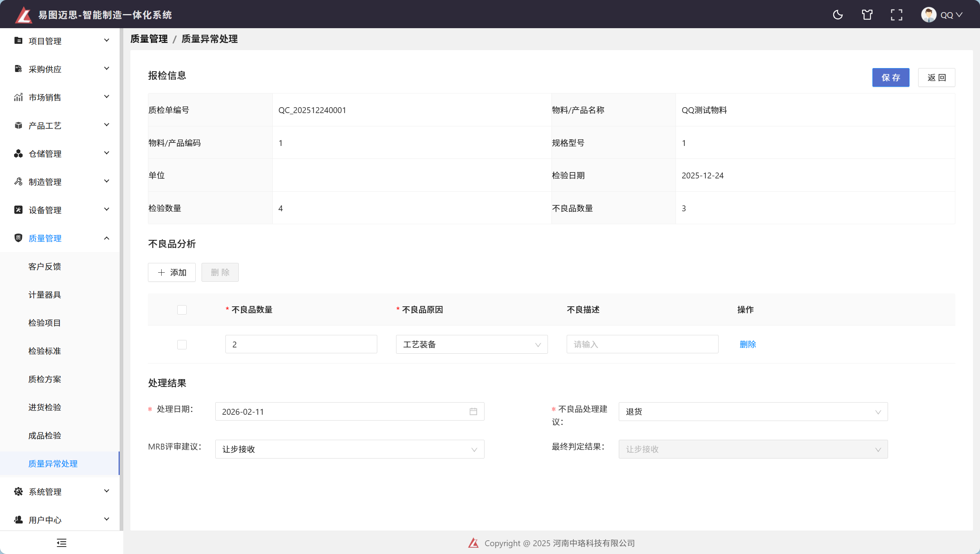Viewport: 980px width, 554px height.
Task: Open the 检验标准 menu item
Action: (45, 351)
